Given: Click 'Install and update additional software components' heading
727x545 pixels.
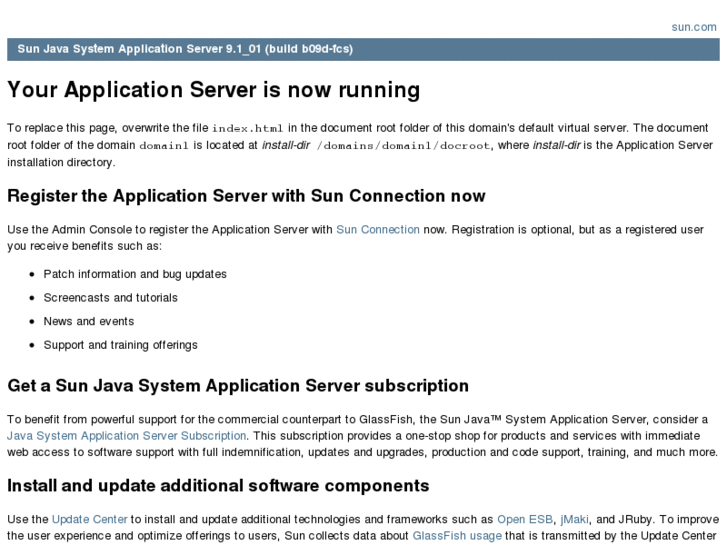Looking at the screenshot, I should (218, 486).
